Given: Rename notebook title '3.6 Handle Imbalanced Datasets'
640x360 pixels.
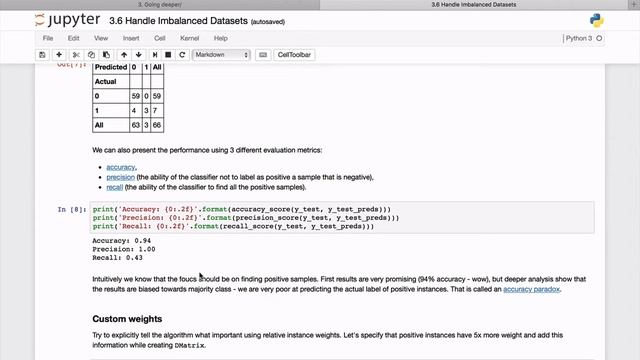Looking at the screenshot, I should [x=178, y=21].
